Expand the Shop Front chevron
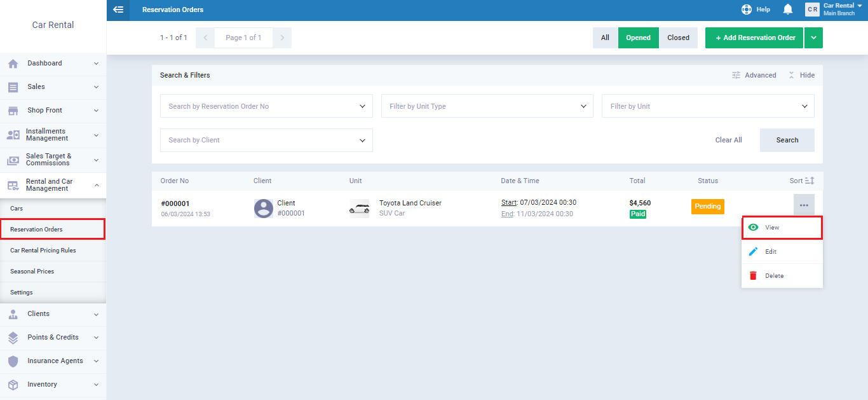The height and width of the screenshot is (400, 868). [96, 111]
